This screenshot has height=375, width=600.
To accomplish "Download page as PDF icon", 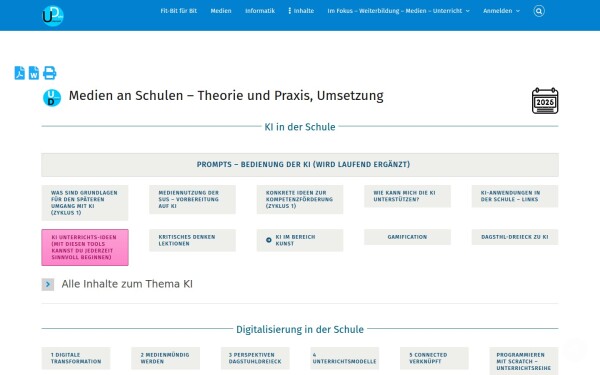I will coord(20,73).
